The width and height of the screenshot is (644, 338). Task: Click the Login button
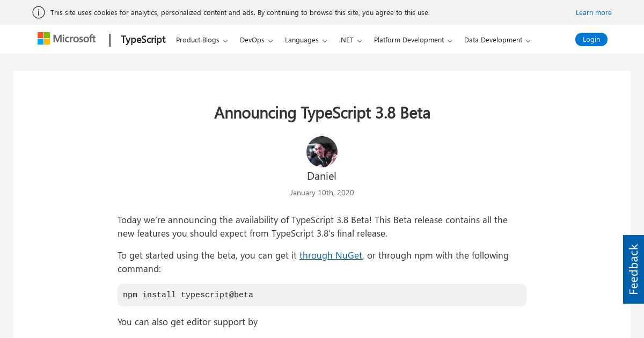591,39
